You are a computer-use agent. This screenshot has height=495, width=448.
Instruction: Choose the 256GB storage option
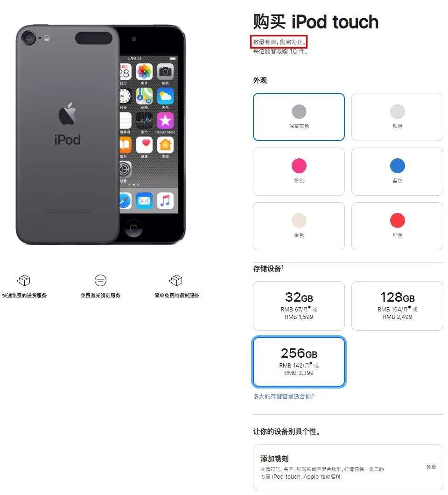[299, 362]
